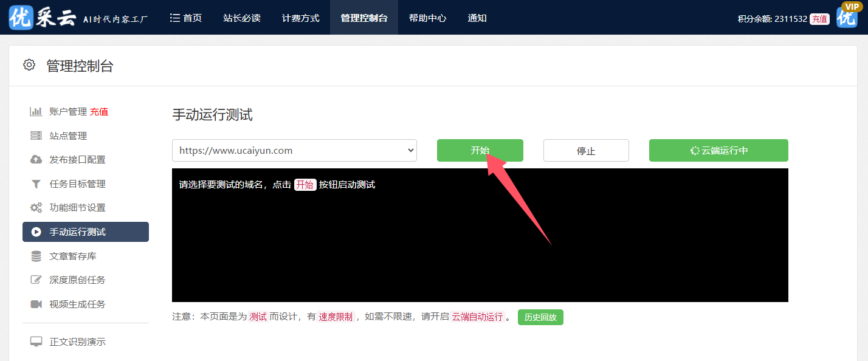This screenshot has height=361, width=868.
Task: Click the server icon for 站点管理
Action: (x=36, y=136)
